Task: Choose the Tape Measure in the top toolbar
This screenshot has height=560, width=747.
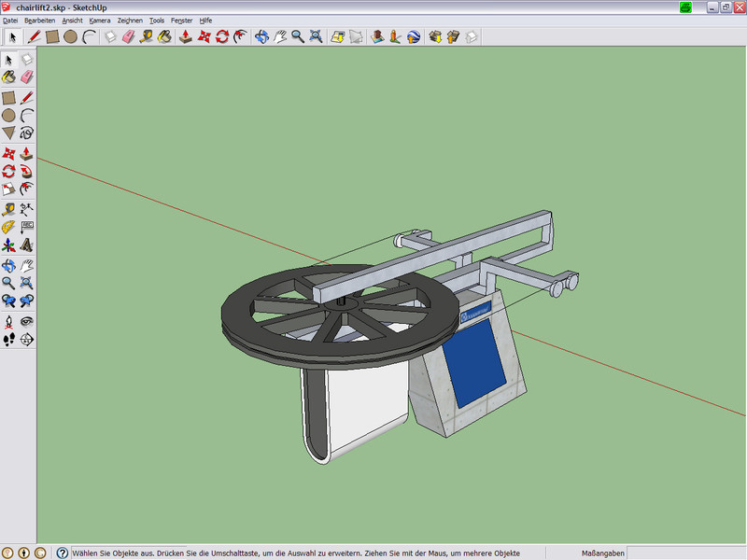Action: coord(147,36)
